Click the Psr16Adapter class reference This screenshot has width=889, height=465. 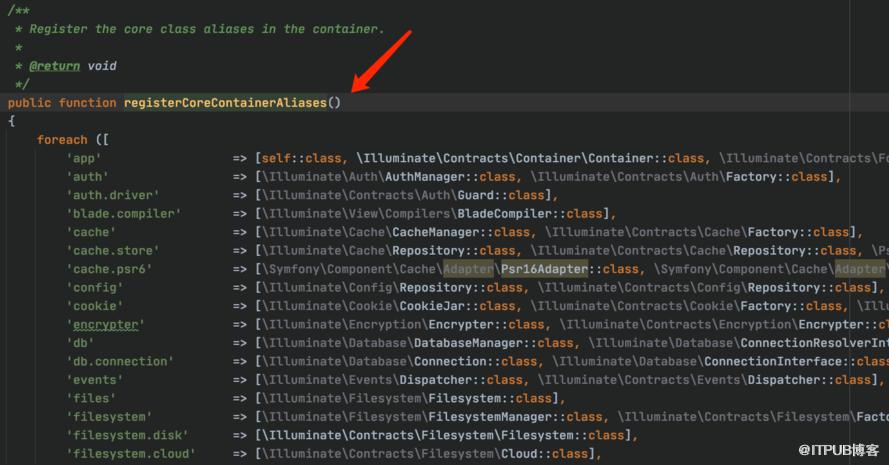coord(544,269)
